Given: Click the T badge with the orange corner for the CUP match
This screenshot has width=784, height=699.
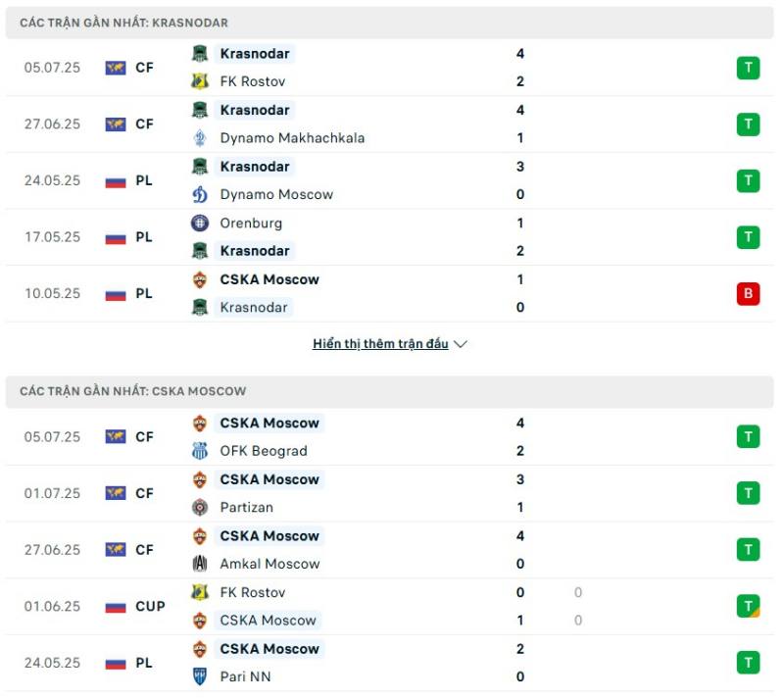Looking at the screenshot, I should point(748,607).
